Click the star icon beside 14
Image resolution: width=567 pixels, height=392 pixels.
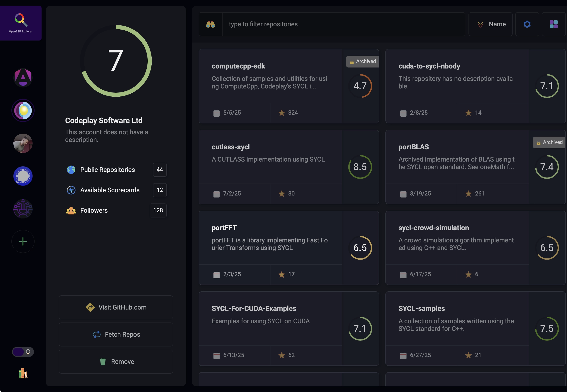coord(468,113)
